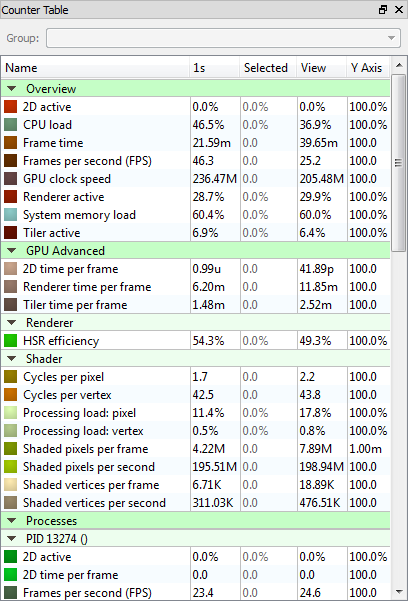Collapse the Renderer section
This screenshot has width=408, height=601.
point(12,323)
